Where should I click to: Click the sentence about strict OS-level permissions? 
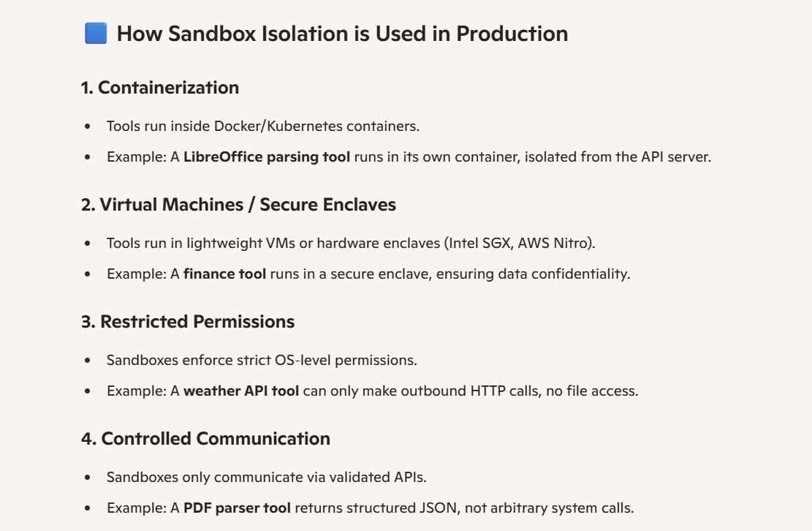point(262,360)
